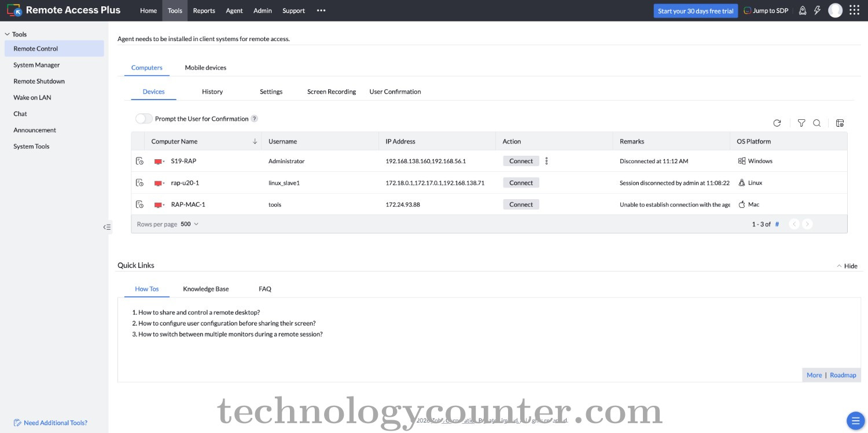Image resolution: width=868 pixels, height=433 pixels.
Task: Select the User Confirmation tab
Action: (395, 91)
